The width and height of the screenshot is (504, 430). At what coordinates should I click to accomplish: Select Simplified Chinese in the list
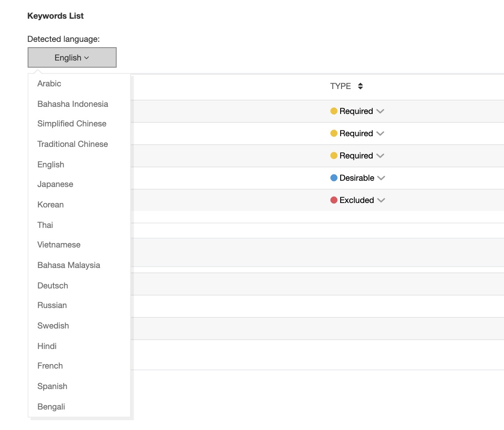72,124
